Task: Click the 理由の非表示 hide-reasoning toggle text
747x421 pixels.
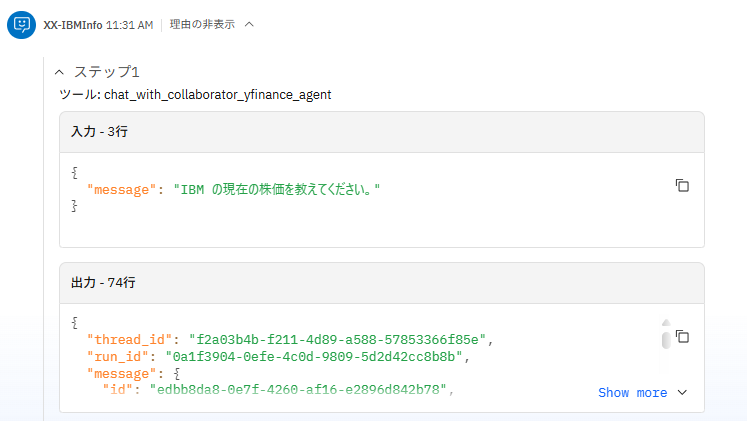Action: (x=202, y=25)
